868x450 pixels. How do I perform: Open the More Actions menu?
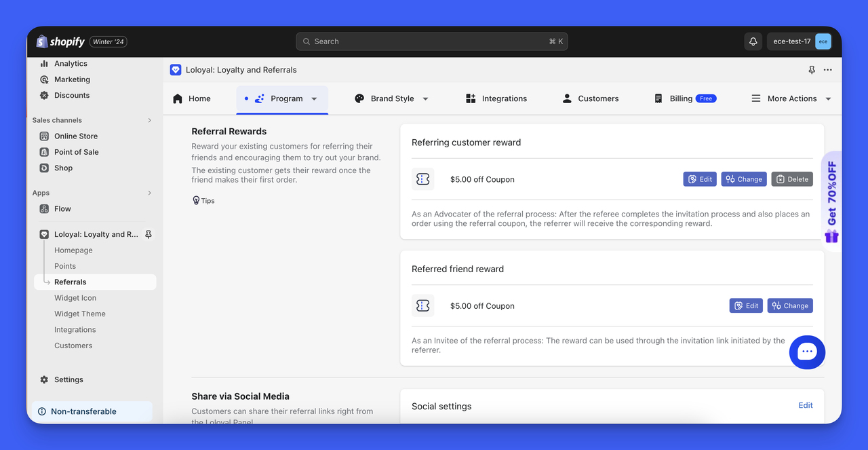tap(791, 98)
